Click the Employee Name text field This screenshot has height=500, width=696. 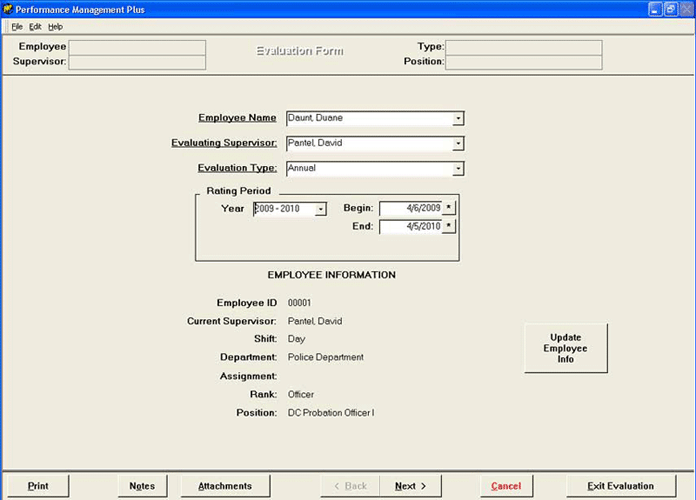[x=367, y=118]
